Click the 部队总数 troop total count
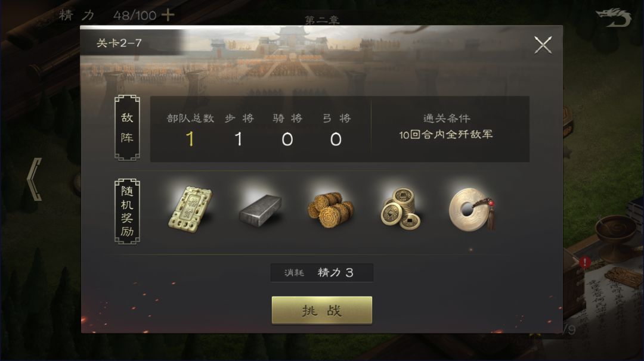The image size is (644, 361). [190, 139]
